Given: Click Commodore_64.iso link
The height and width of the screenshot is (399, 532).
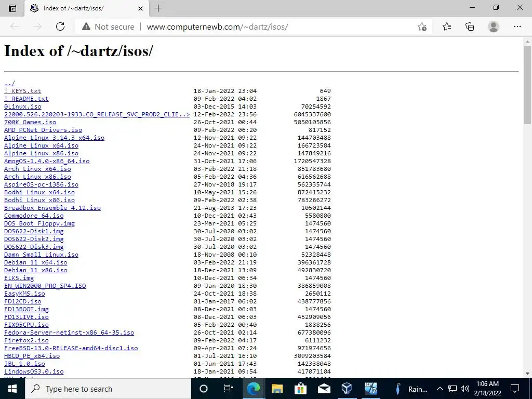Looking at the screenshot, I should tap(34, 216).
